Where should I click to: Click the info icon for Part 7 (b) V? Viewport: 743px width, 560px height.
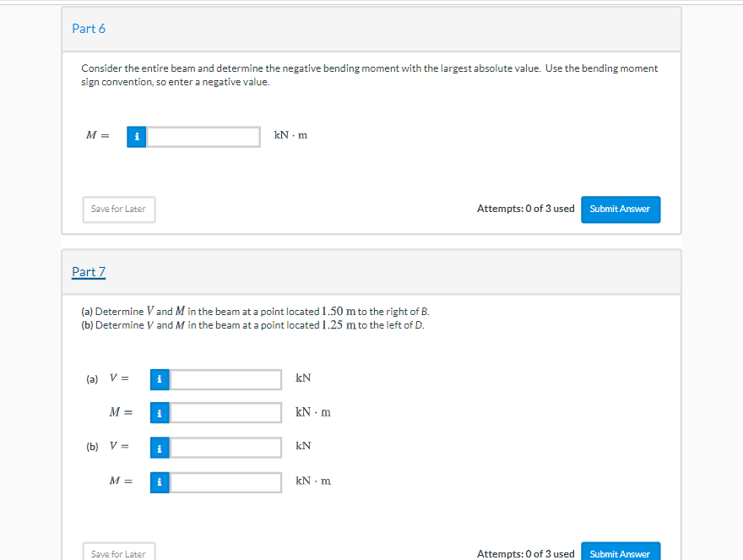tap(160, 449)
